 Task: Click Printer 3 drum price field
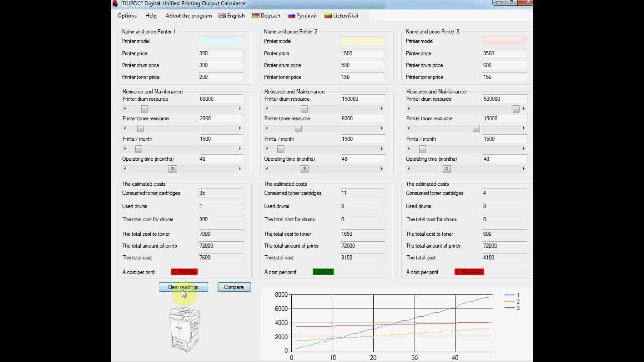point(505,65)
